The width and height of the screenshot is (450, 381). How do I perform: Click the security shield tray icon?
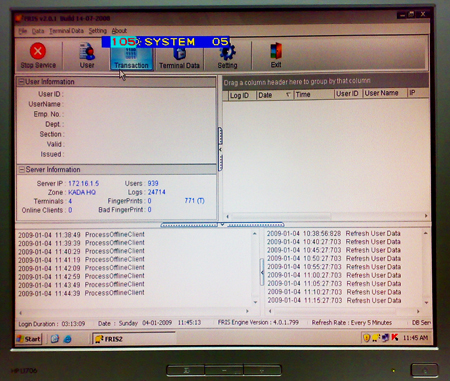367,338
